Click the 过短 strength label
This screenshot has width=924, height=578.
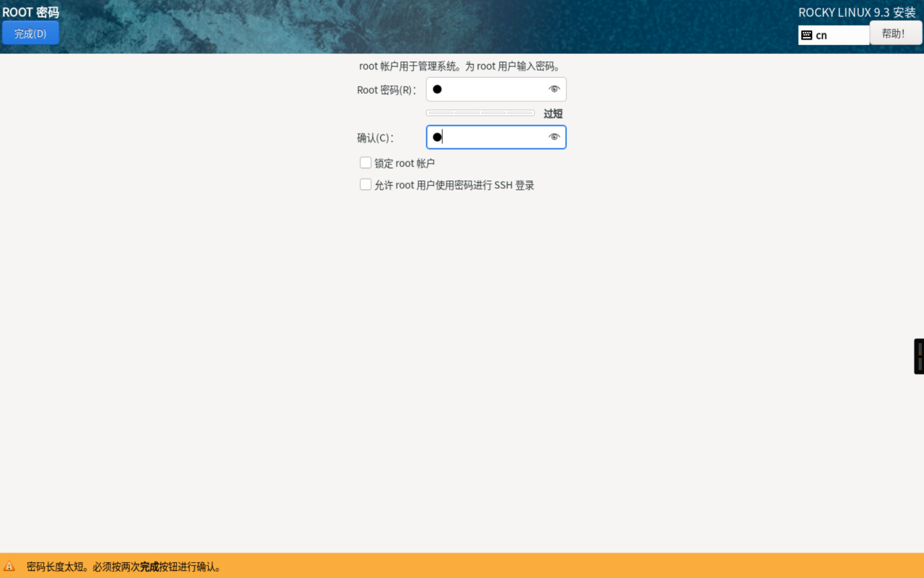pos(553,114)
